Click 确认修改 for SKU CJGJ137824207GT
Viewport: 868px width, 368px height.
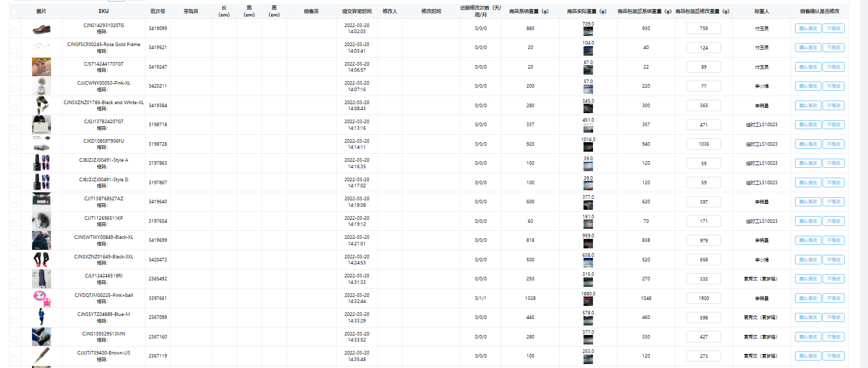point(808,125)
